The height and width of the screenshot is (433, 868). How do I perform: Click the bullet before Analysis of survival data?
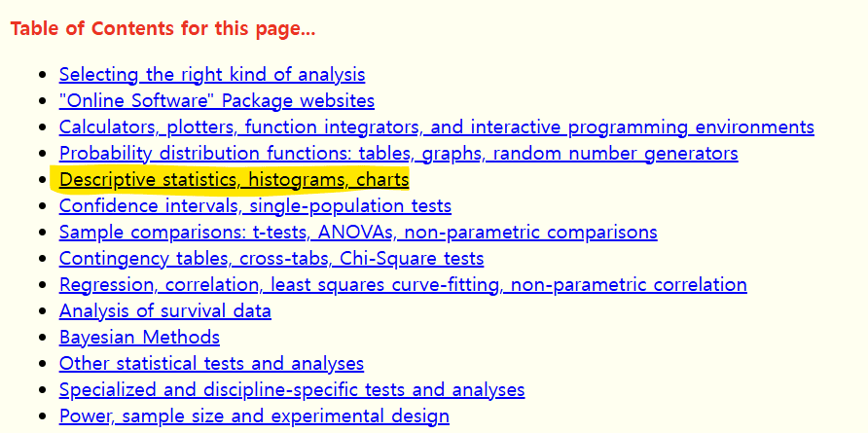(41, 311)
